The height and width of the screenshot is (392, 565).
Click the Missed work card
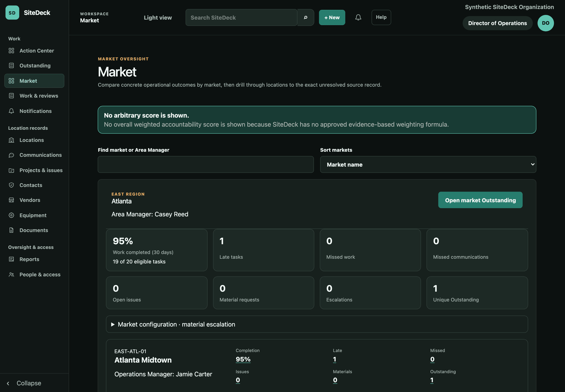(370, 250)
